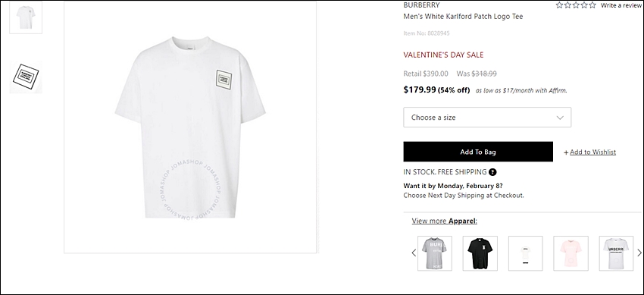Screen dimensions: 644x295
Task: View the black tee in carousel
Action: point(480,253)
